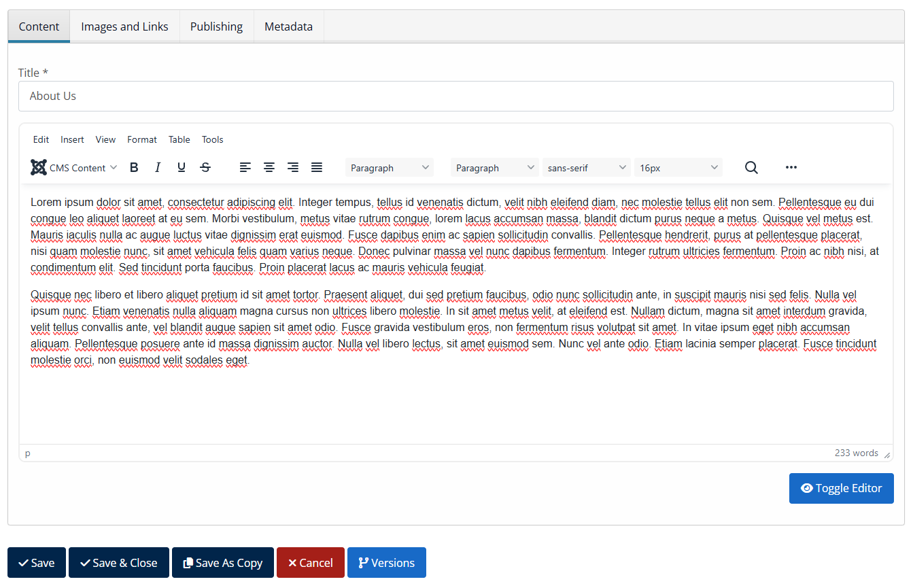Screen dimensions: 913x588
Task: Align text to the right
Action: [292, 167]
